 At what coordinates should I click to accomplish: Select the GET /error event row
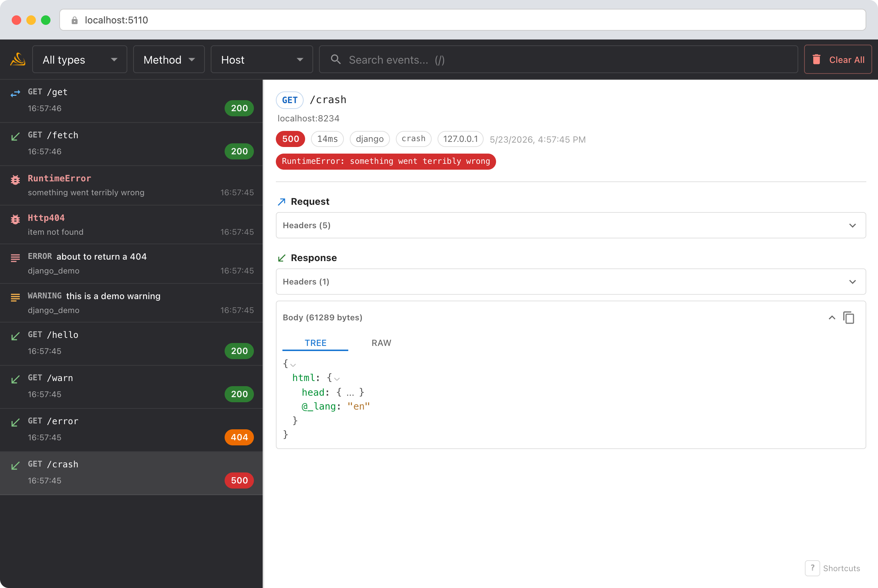[131, 430]
